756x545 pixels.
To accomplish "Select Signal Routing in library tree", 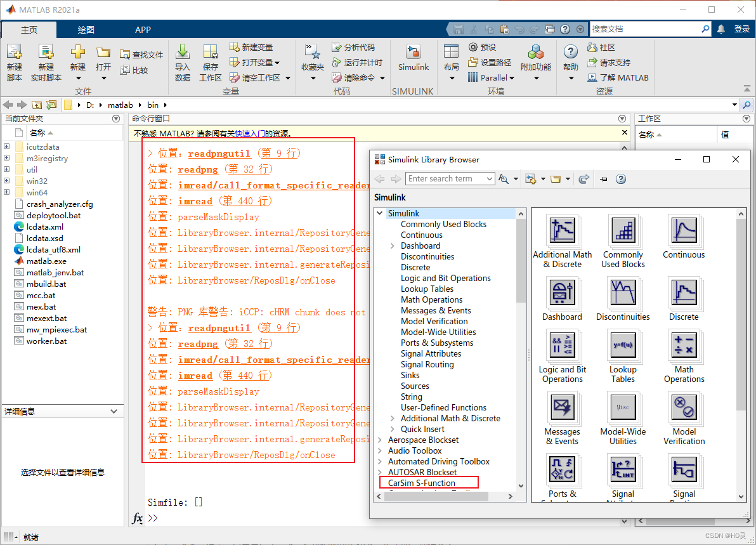I will [x=427, y=365].
